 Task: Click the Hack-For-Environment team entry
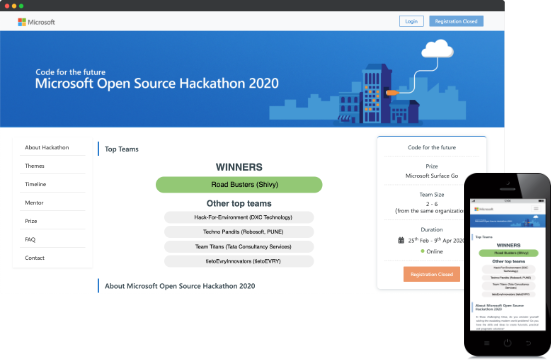pyautogui.click(x=239, y=217)
